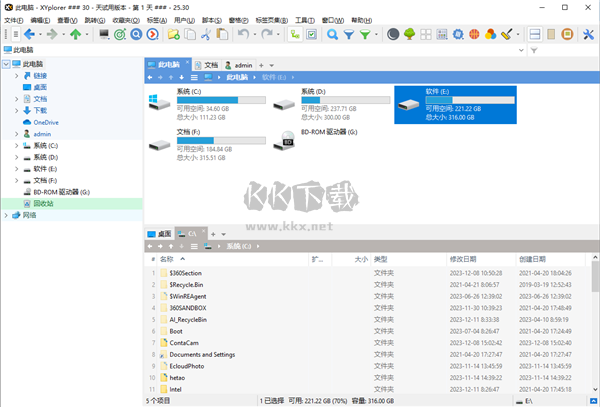The image size is (600, 407).
Task: Click 软件 (E:) breadcrumb in top pane
Action: pos(274,77)
